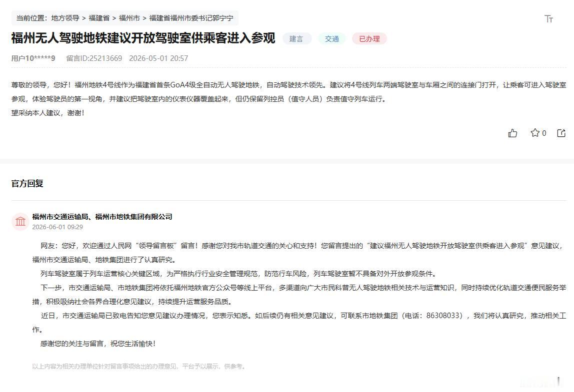Click disclaimer text 以上内容为相关办理单位
This screenshot has height=392, width=574.
pyautogui.click(x=138, y=367)
